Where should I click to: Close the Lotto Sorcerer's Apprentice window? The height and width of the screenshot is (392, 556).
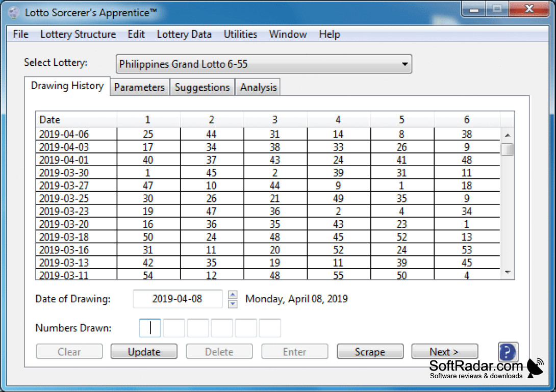tap(528, 9)
